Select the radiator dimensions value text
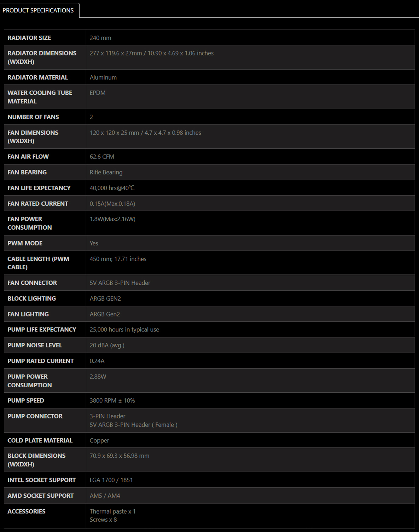The image size is (419, 532). click(152, 53)
